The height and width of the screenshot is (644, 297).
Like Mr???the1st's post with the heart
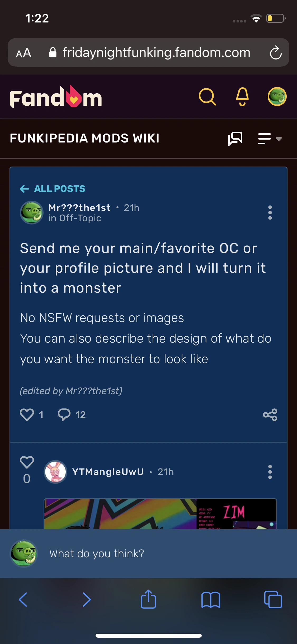27,415
